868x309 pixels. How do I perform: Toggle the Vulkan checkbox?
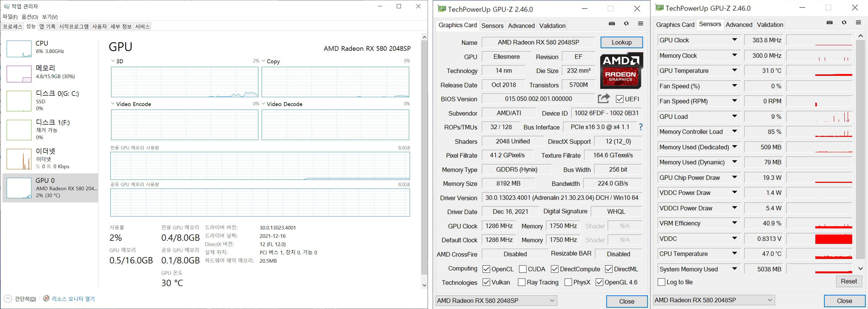(x=486, y=282)
